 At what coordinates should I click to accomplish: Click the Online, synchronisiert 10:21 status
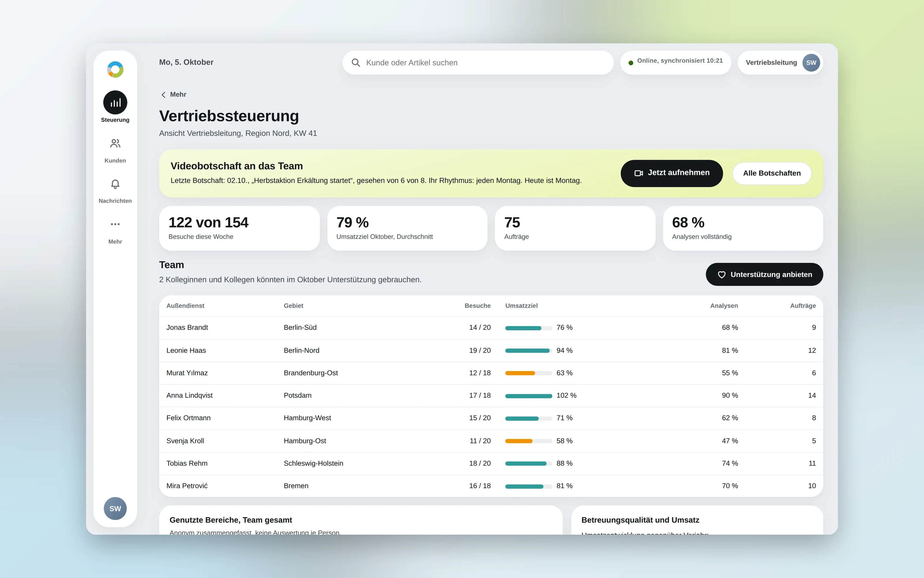pyautogui.click(x=675, y=63)
